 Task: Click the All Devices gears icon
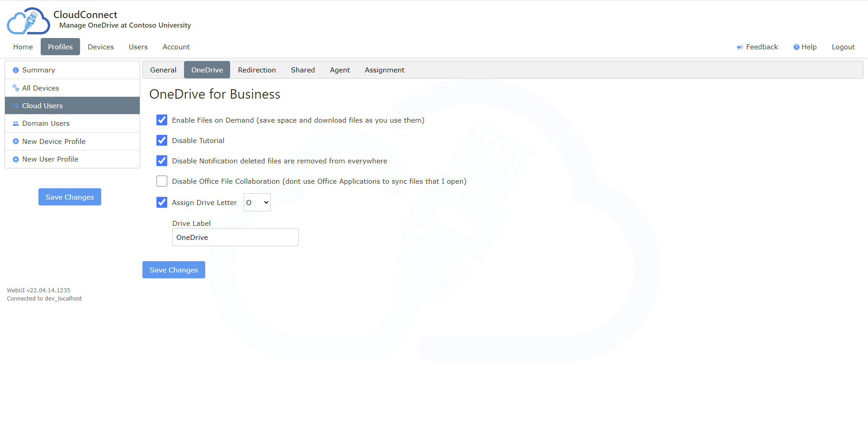(16, 88)
